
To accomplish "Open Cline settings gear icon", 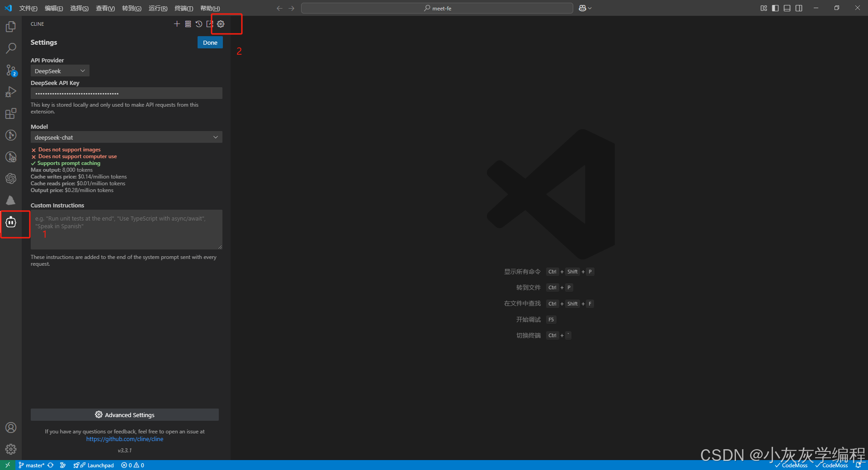I will [x=221, y=24].
